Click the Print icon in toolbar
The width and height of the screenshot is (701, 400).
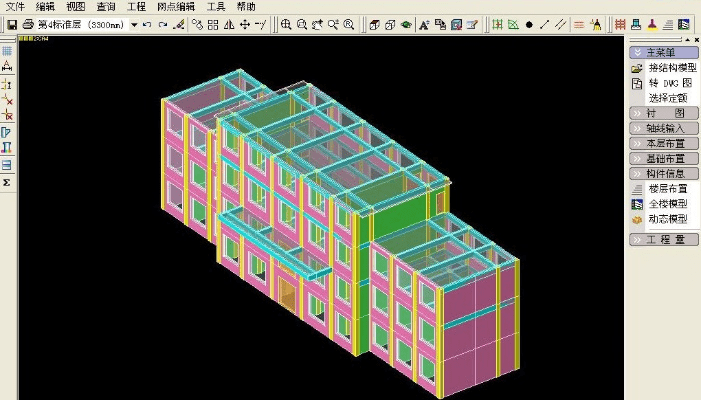[28, 24]
